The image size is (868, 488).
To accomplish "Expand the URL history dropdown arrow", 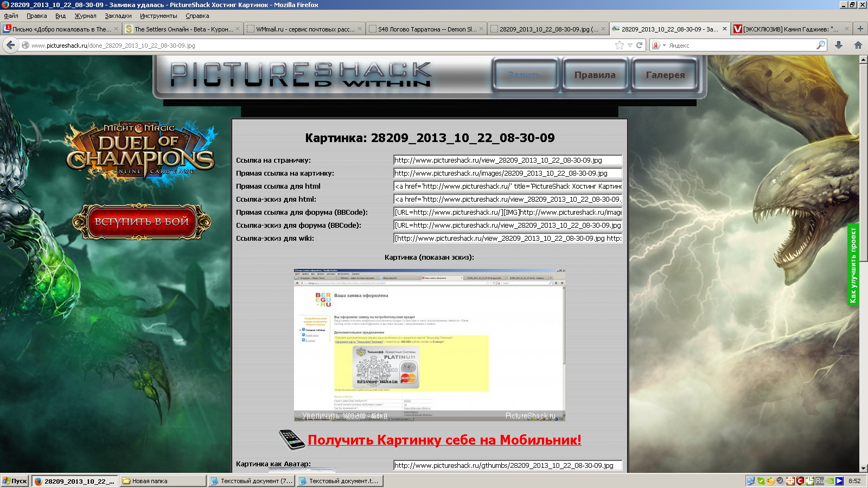I will point(630,46).
